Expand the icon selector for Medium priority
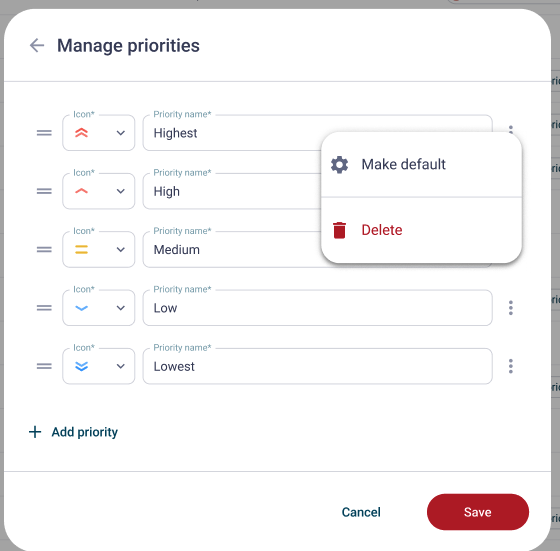 pyautogui.click(x=99, y=249)
